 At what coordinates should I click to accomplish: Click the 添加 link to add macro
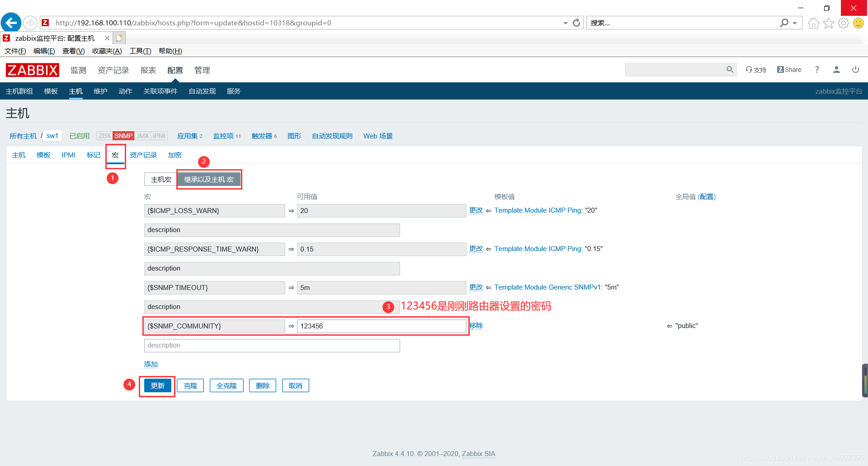[151, 364]
